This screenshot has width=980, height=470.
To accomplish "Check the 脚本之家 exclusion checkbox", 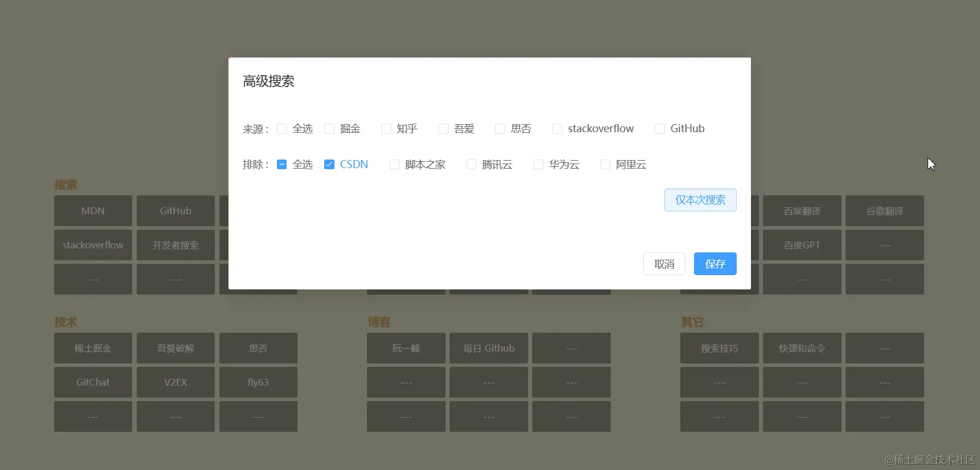I will pyautogui.click(x=394, y=165).
